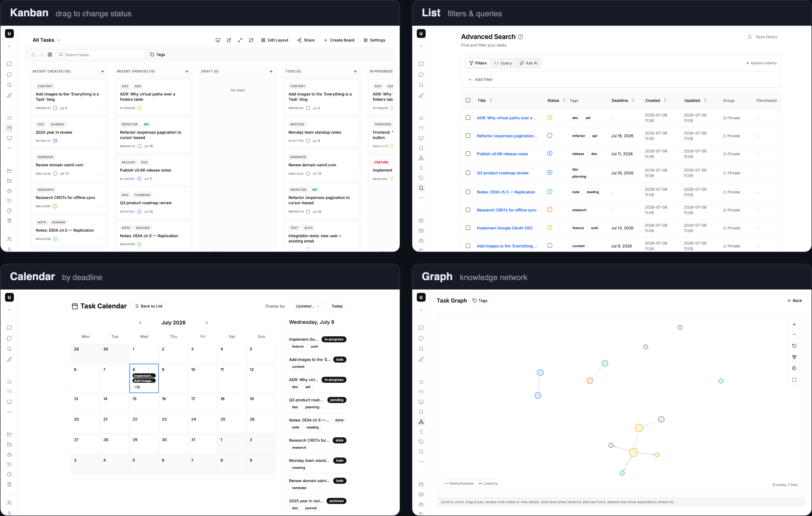Go to previous month in Task Calendar
The height and width of the screenshot is (516, 812).
pos(140,323)
